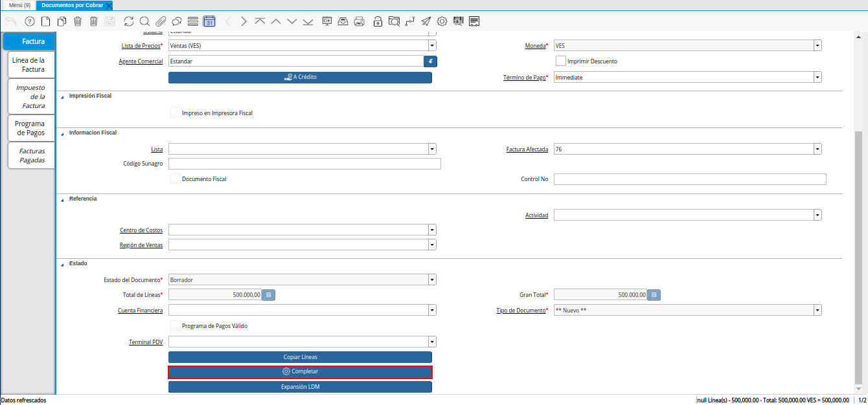Image resolution: width=868 pixels, height=405 pixels.
Task: Click the paperclip attachment icon
Action: coord(161,21)
